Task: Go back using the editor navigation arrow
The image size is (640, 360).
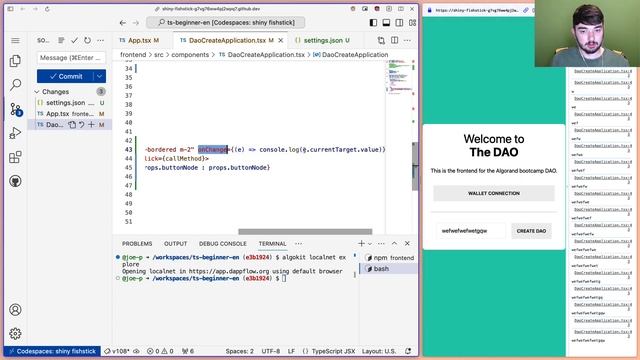Action: point(122,23)
